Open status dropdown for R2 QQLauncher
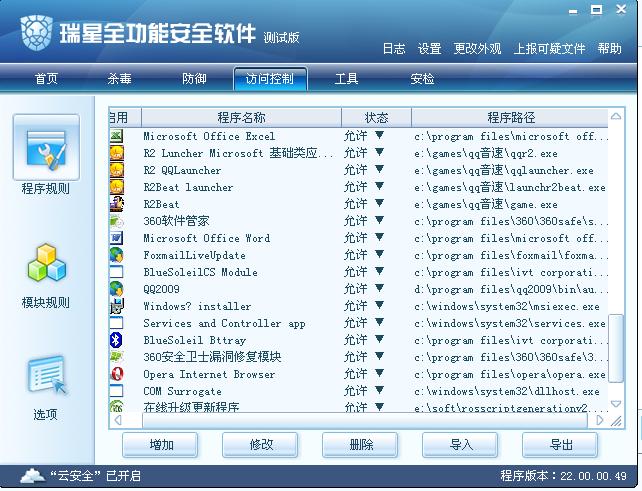Screen dimensions: 642x491 tap(379, 169)
